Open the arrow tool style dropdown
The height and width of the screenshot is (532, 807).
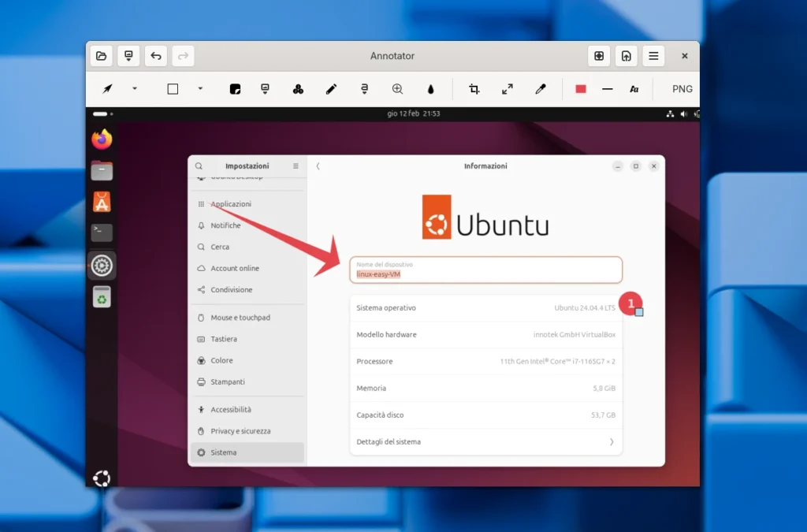(134, 90)
